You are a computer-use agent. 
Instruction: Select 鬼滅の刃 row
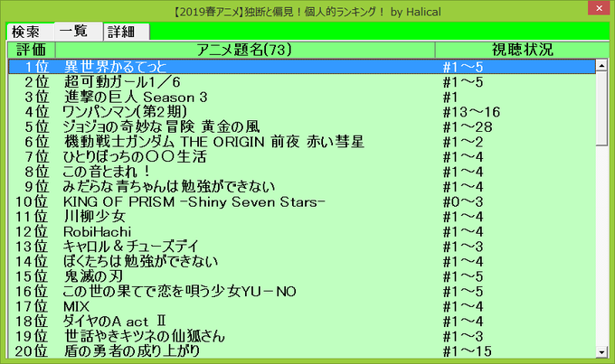coord(301,276)
